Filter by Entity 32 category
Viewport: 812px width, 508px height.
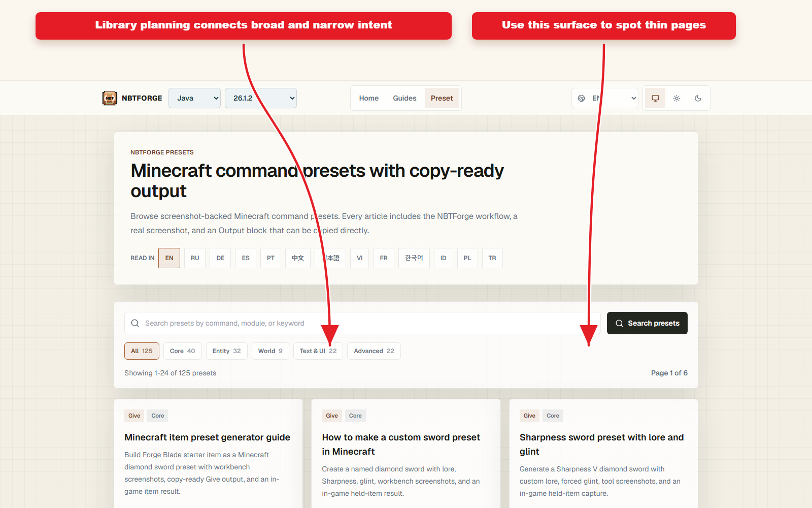227,351
